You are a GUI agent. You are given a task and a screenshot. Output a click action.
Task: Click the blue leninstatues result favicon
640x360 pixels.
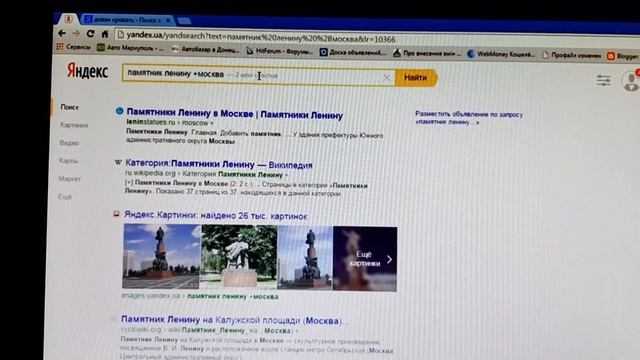(119, 111)
